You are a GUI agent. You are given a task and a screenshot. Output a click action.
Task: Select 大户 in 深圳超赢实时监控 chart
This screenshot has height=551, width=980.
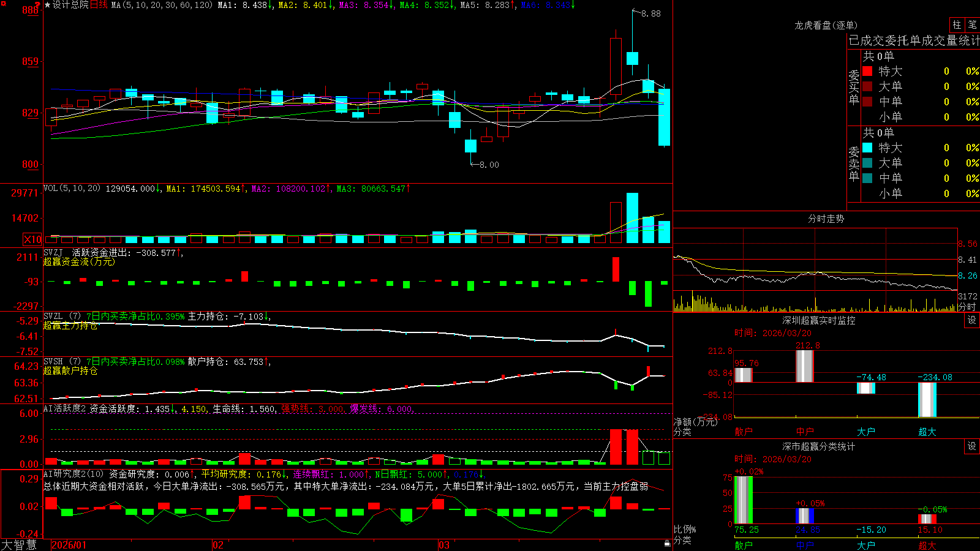coord(866,432)
